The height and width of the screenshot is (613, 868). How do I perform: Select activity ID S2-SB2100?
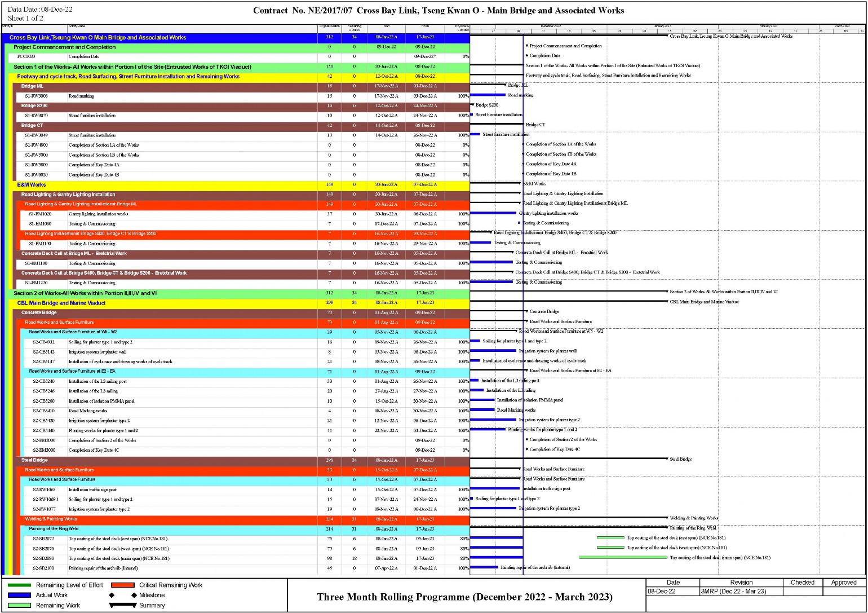point(44,568)
